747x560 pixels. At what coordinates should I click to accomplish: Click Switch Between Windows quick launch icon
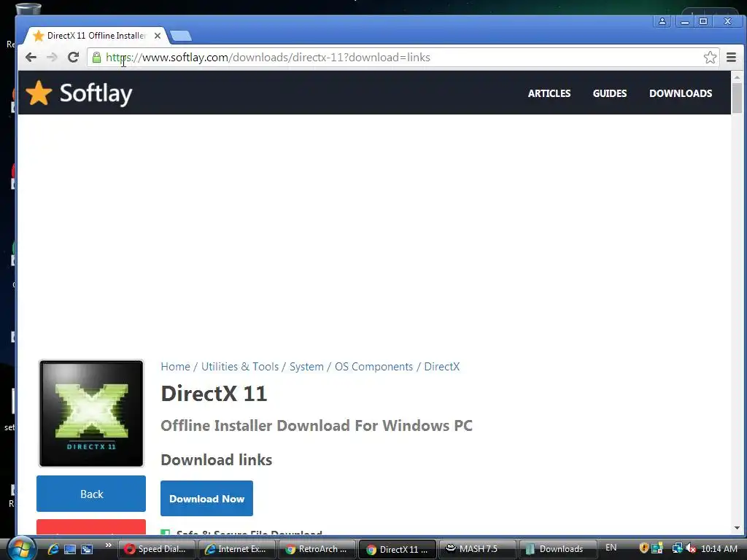87,549
